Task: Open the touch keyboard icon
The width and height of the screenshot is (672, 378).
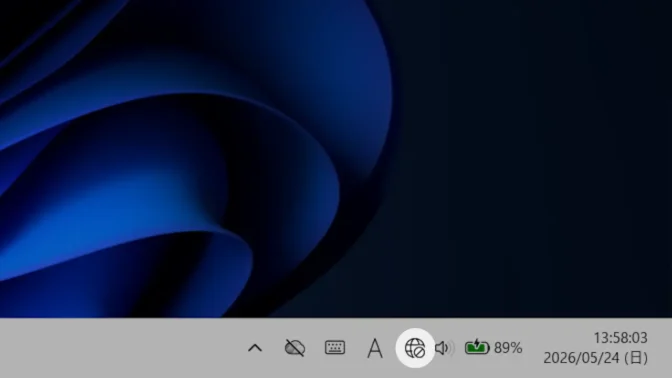Action: click(x=335, y=347)
